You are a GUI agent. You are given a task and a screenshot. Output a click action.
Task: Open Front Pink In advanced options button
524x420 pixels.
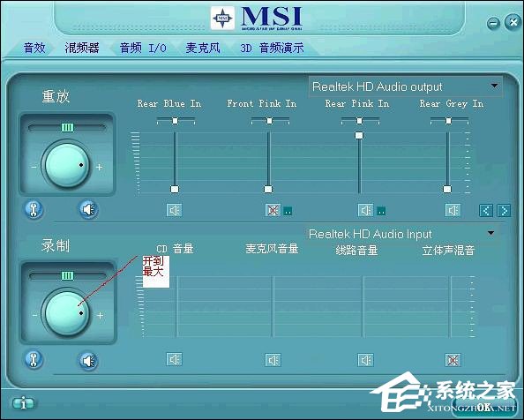click(288, 211)
